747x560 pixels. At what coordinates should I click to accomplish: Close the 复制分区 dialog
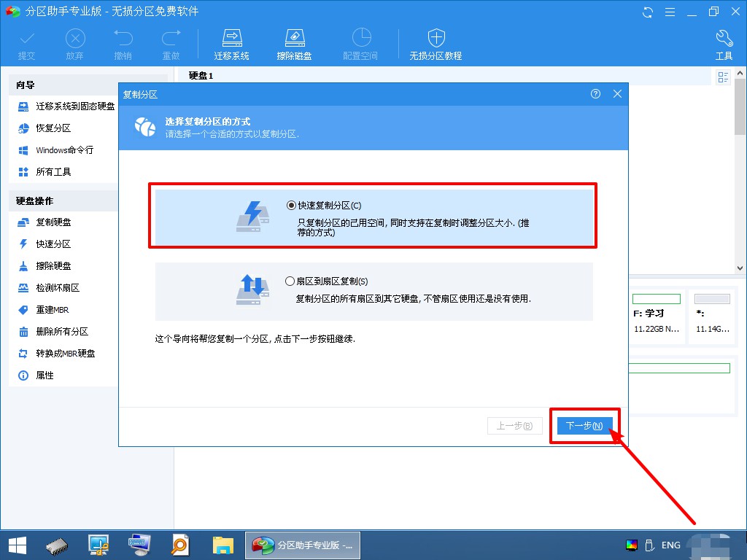(617, 94)
